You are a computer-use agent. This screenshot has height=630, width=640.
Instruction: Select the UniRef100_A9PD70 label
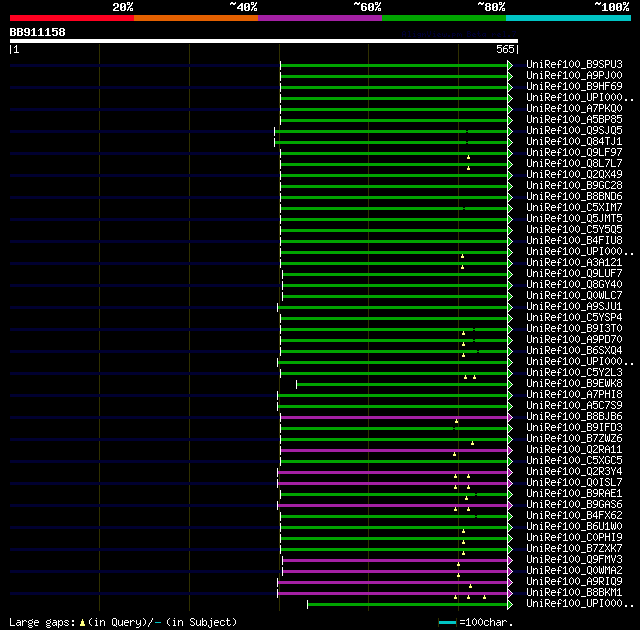(x=574, y=340)
